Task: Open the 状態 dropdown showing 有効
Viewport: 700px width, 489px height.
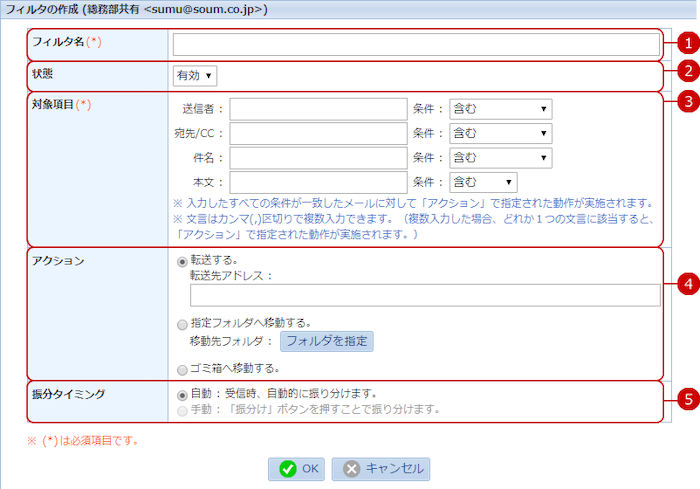Action: click(x=195, y=75)
